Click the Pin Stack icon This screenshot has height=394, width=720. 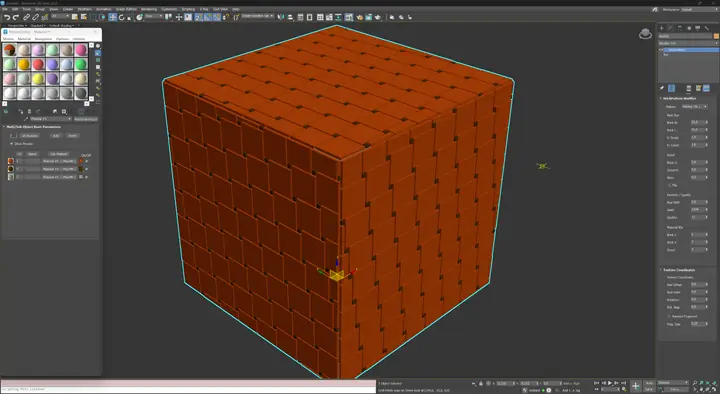point(662,88)
